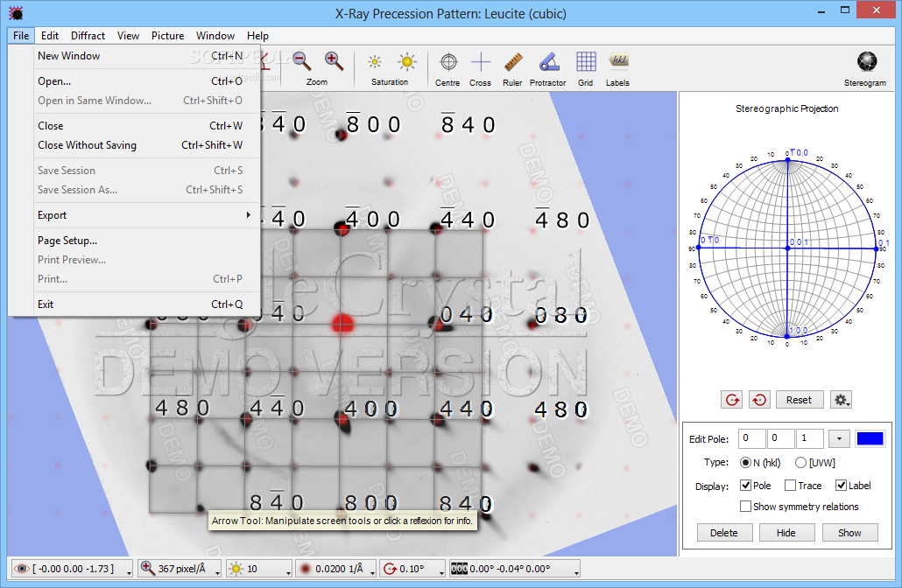The image size is (902, 588).
Task: Click the Hide pole button
Action: coord(786,533)
